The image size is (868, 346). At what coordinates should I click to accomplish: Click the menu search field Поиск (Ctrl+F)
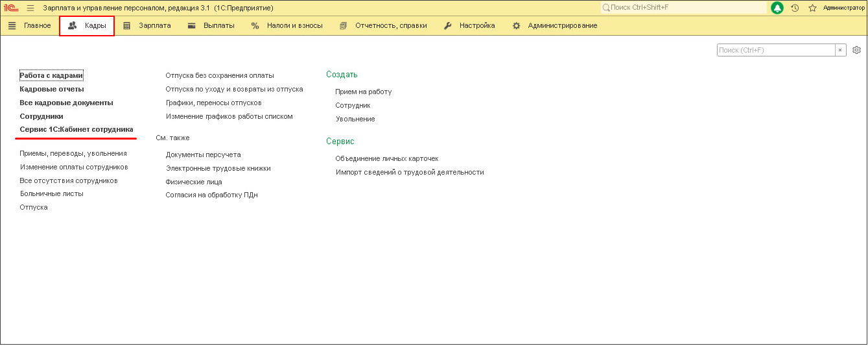coord(775,50)
